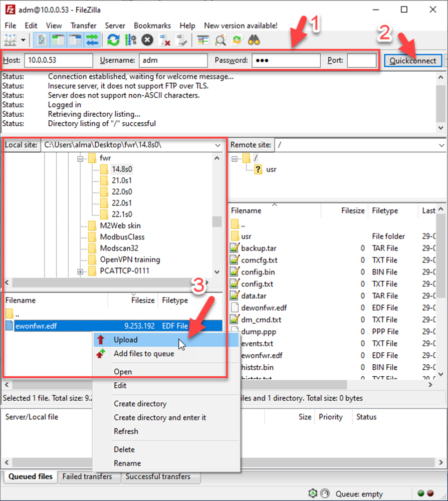Collapse the fwr folder tree node
The height and width of the screenshot is (501, 448).
pos(80,158)
